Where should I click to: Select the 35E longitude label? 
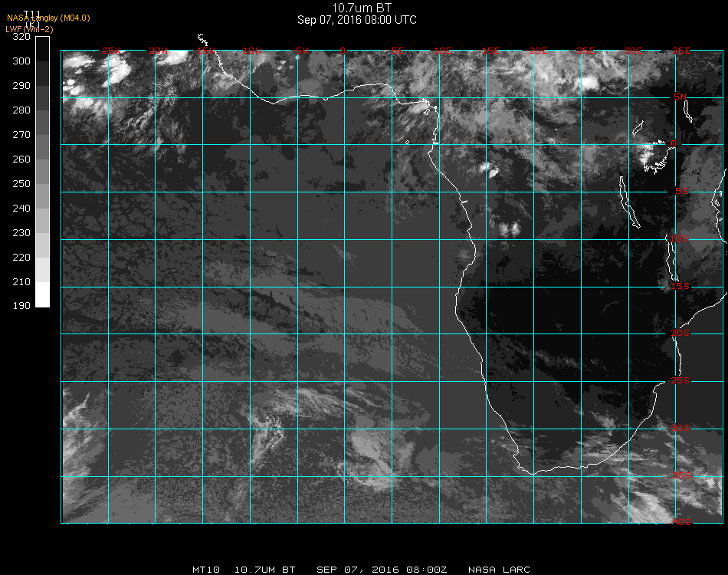(x=681, y=51)
